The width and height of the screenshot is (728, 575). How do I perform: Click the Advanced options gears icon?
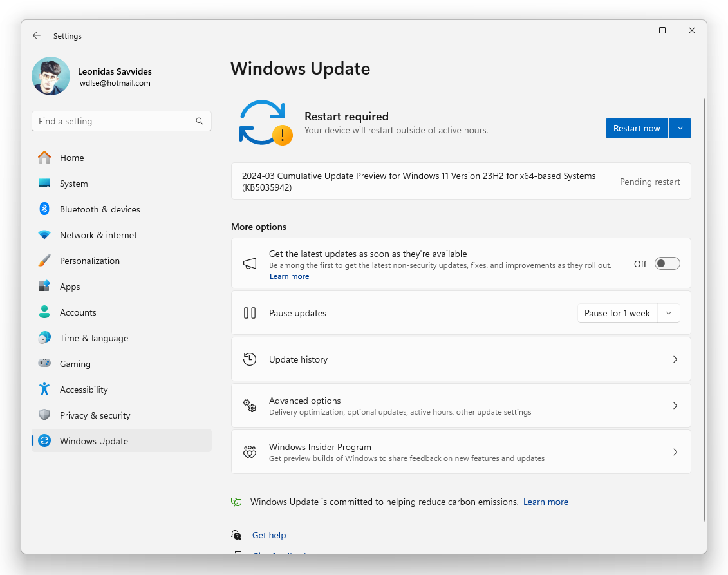tap(249, 406)
